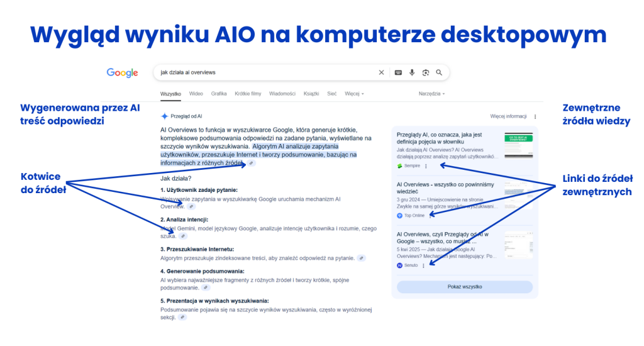
Task: Clear the search query with X icon
Action: (381, 72)
